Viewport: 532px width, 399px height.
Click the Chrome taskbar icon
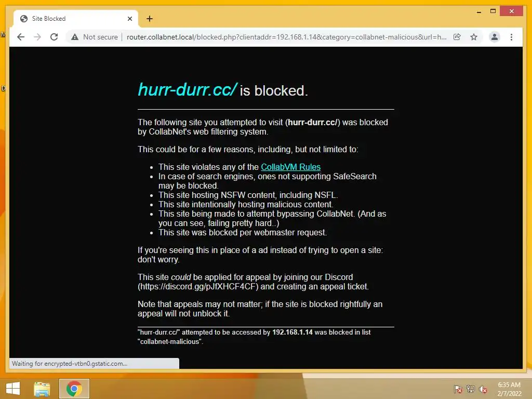(74, 389)
